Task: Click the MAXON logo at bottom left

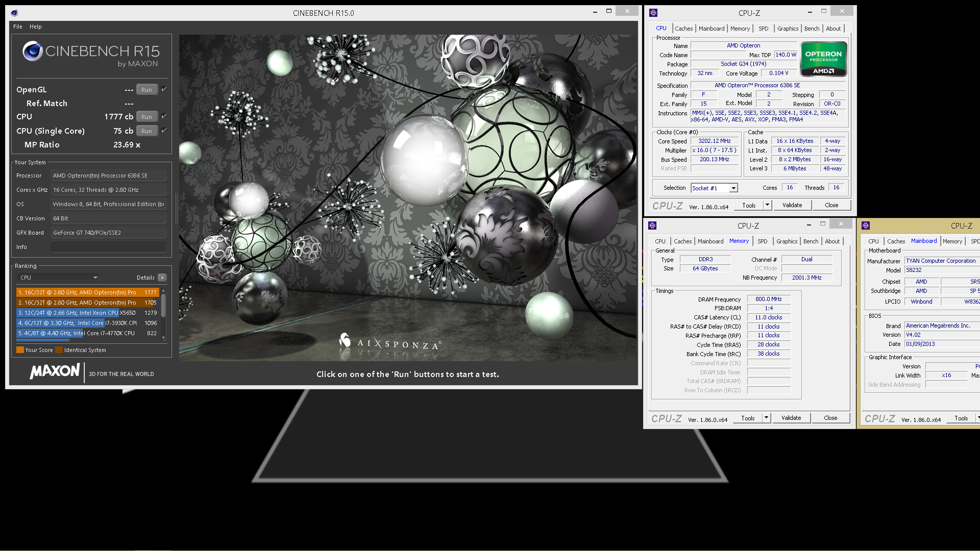Action: click(55, 371)
